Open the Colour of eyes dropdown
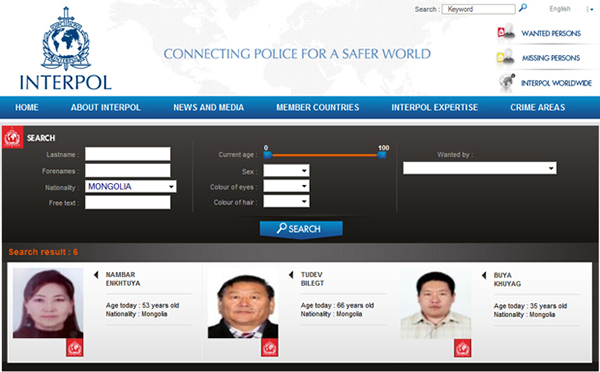The image size is (600, 372). point(286,186)
